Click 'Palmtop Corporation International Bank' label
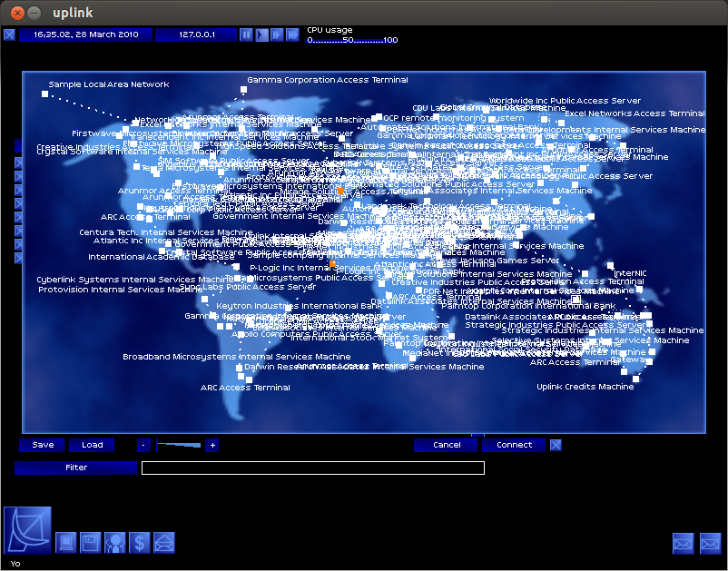728x571 pixels. [x=528, y=306]
